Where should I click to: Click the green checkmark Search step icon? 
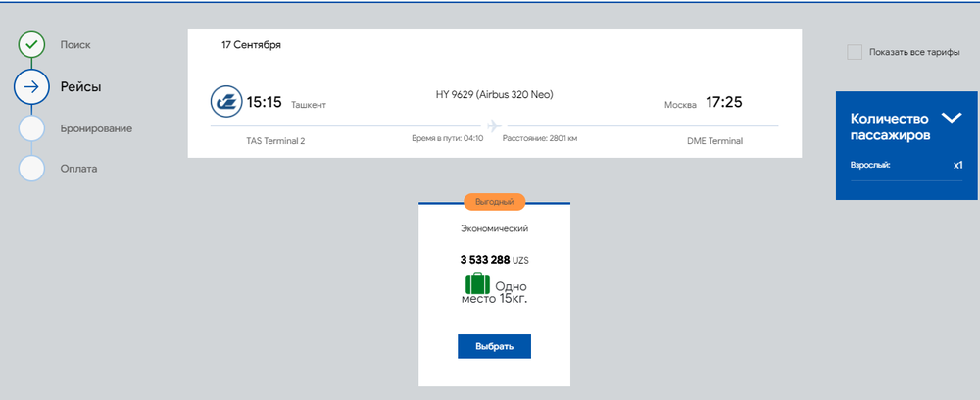click(x=32, y=45)
